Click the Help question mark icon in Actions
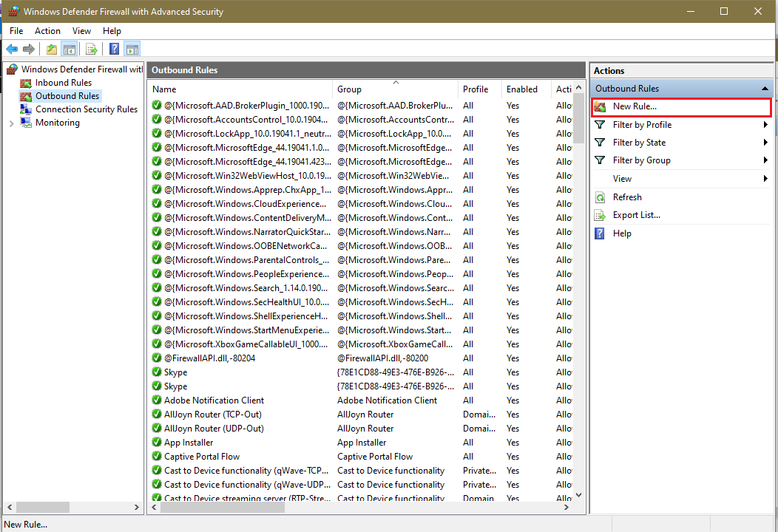778x532 pixels. [600, 233]
